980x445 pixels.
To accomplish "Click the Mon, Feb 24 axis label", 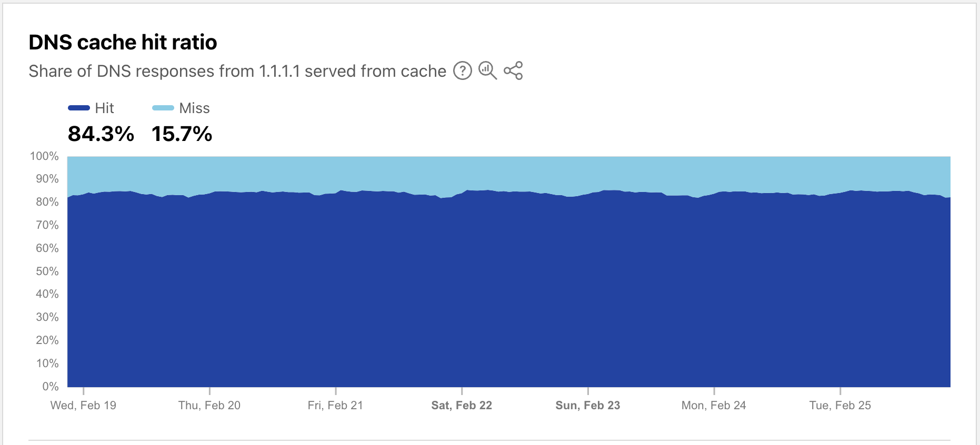I will [x=714, y=405].
